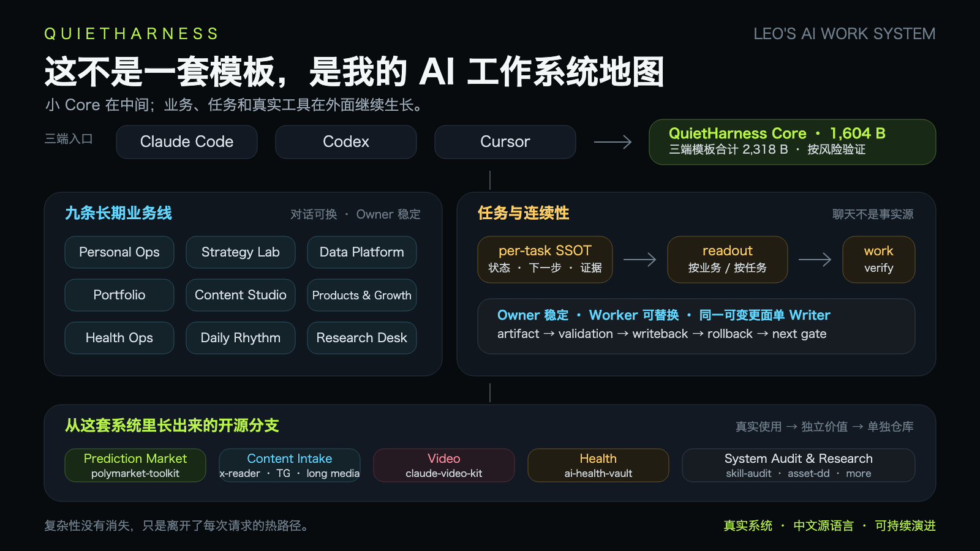Click the QUIETHARNESS heading text
Screen dimensions: 980x551
(130, 34)
